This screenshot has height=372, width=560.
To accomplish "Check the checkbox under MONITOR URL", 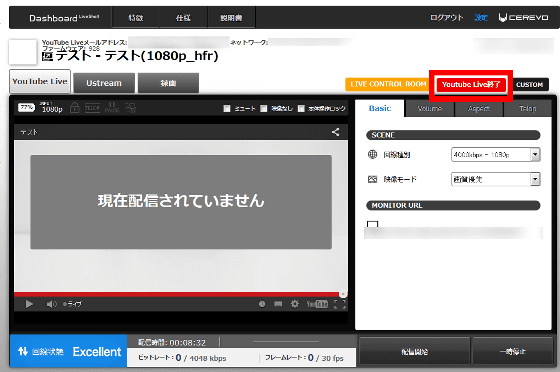I will (x=372, y=224).
